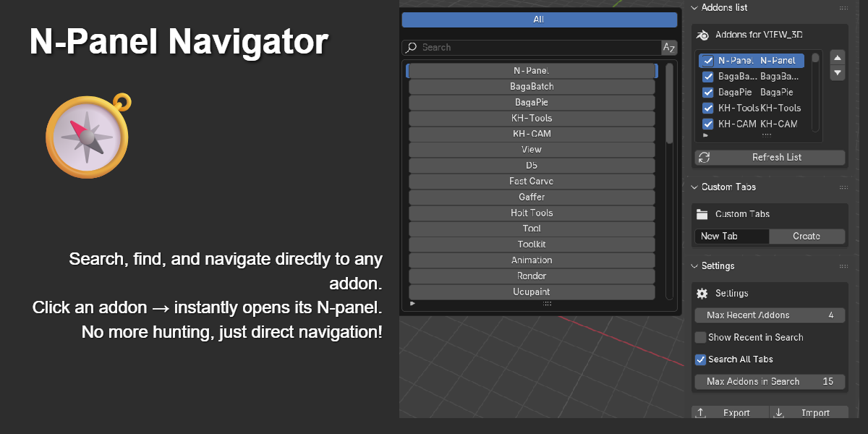Click the Max Addons in Search value field
Viewport: 868px width, 434px height.
point(770,381)
